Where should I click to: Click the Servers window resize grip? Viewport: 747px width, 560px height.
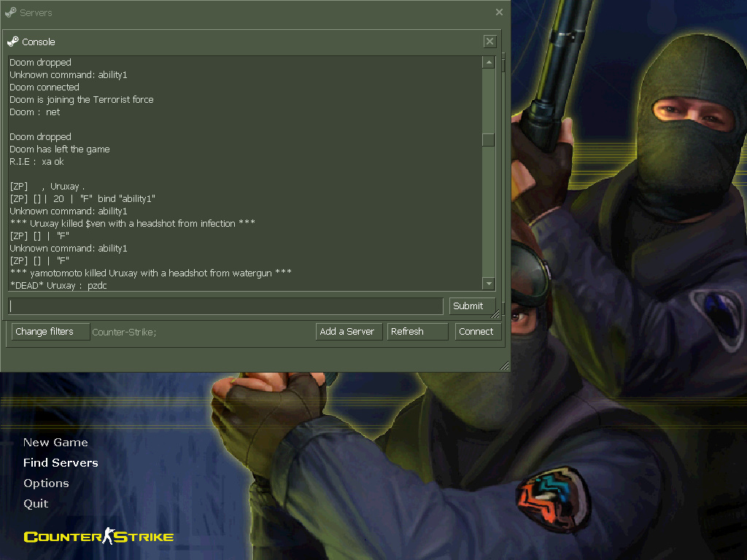pyautogui.click(x=504, y=366)
